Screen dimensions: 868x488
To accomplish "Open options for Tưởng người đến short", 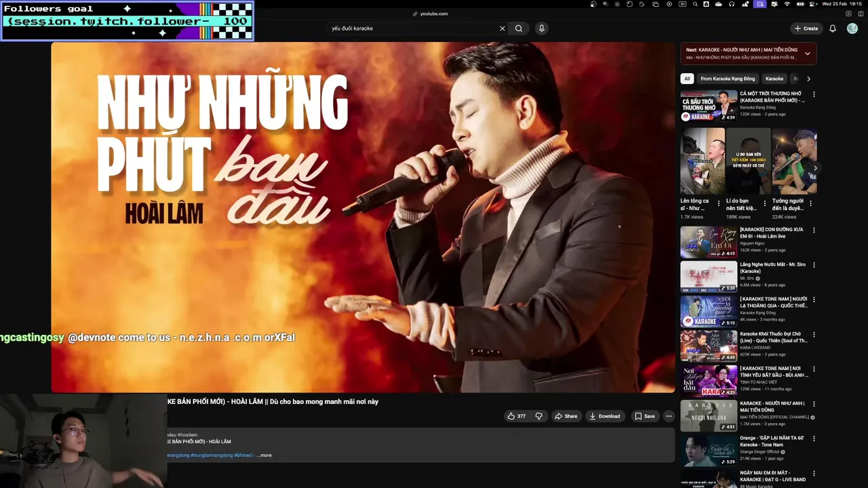I will click(810, 203).
